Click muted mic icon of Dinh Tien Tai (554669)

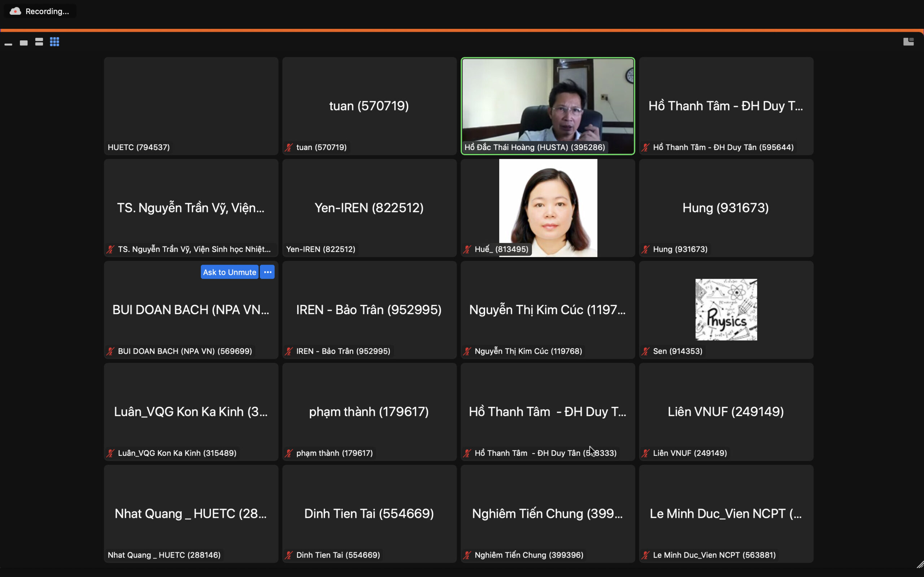(x=289, y=555)
